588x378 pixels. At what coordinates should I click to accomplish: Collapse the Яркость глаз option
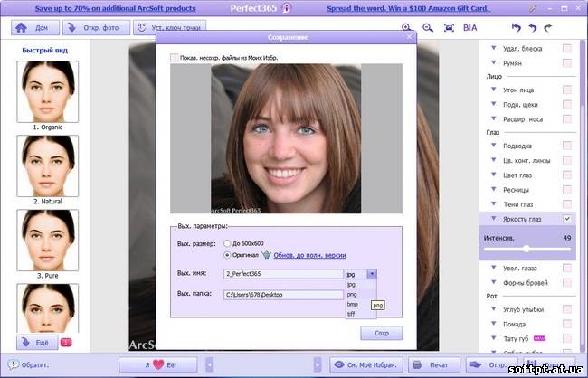[x=494, y=218]
